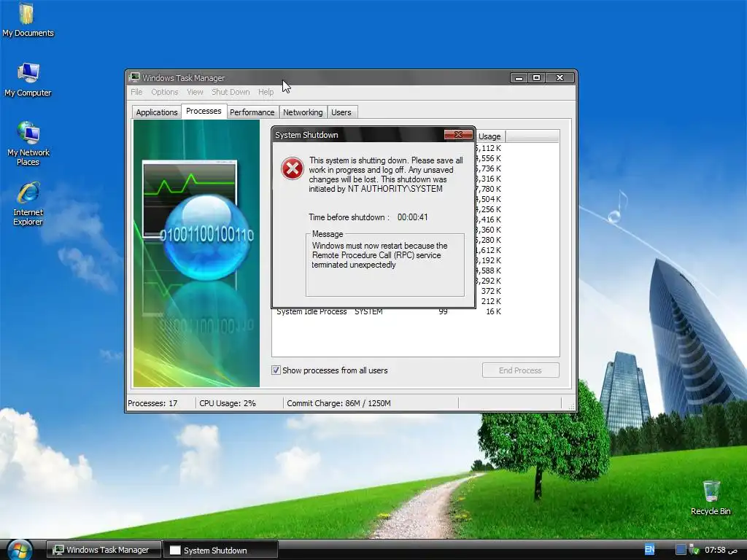
Task: Open the Options menu
Action: [164, 92]
